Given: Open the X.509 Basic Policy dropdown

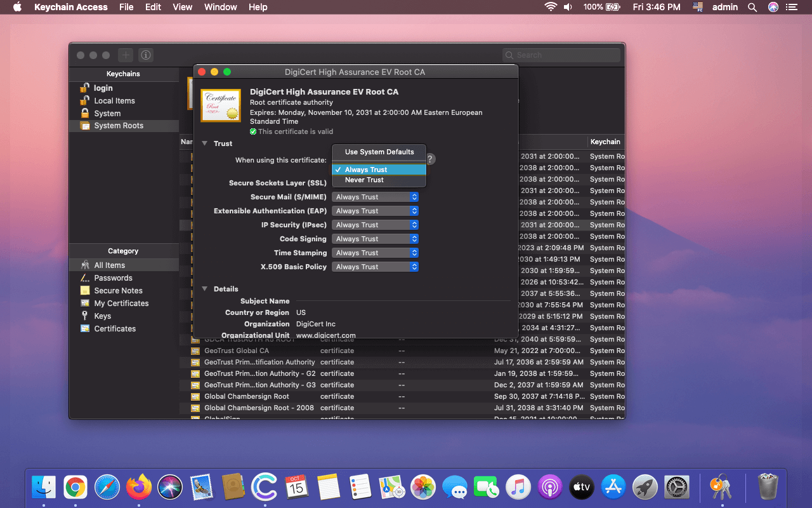Looking at the screenshot, I should coord(375,267).
